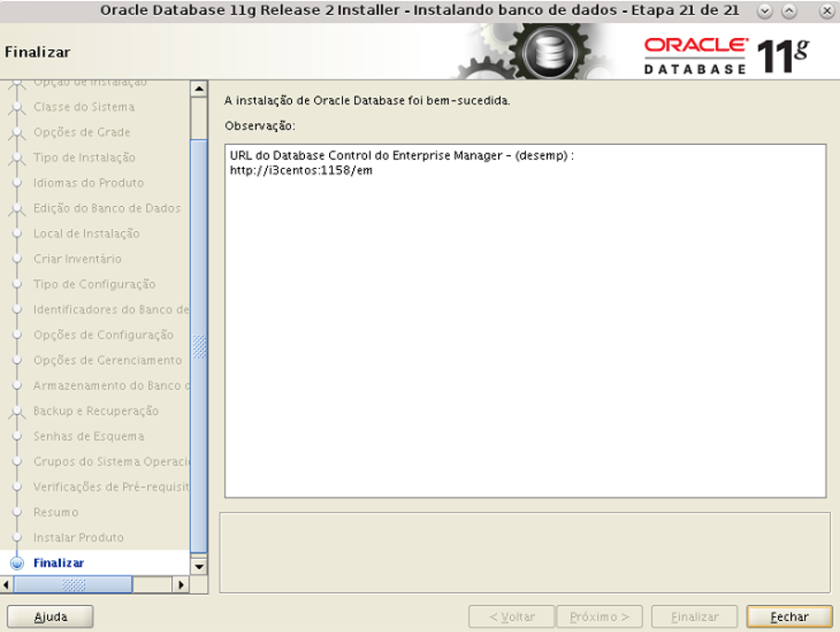Click the sidebar vertical scrollbar thumb
The image size is (840, 632).
[x=200, y=346]
